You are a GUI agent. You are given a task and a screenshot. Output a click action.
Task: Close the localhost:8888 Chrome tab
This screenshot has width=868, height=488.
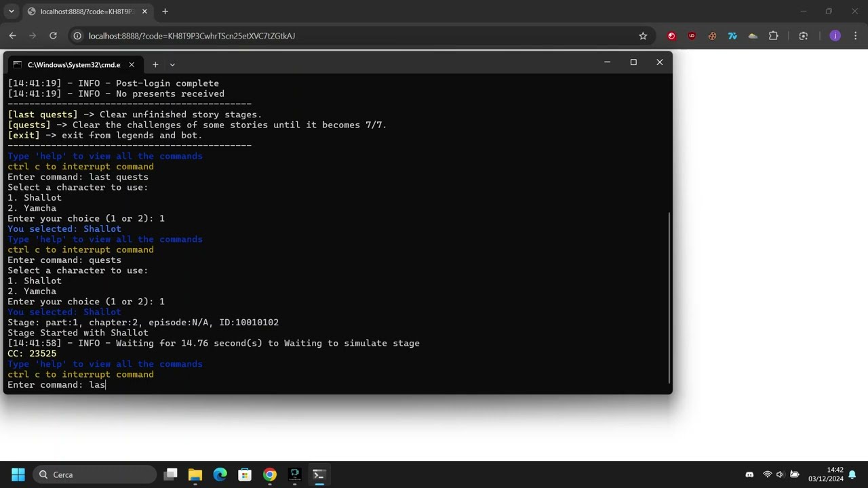click(x=144, y=12)
